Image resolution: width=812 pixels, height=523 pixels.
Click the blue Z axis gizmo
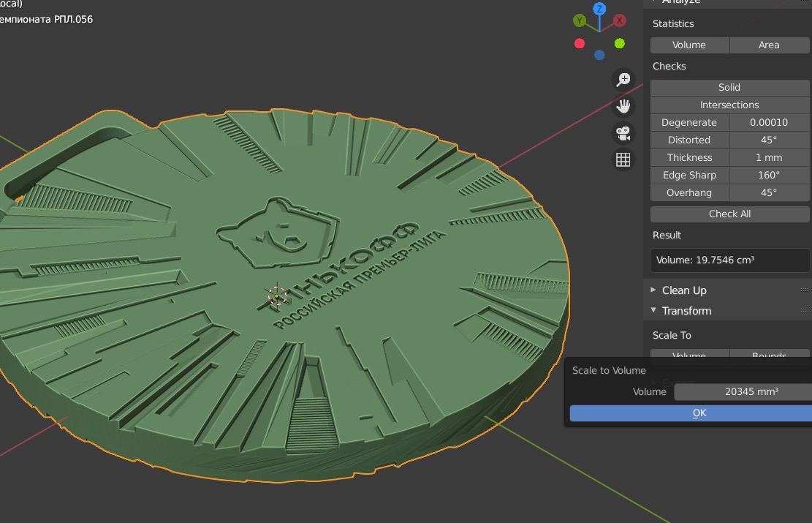pos(599,9)
